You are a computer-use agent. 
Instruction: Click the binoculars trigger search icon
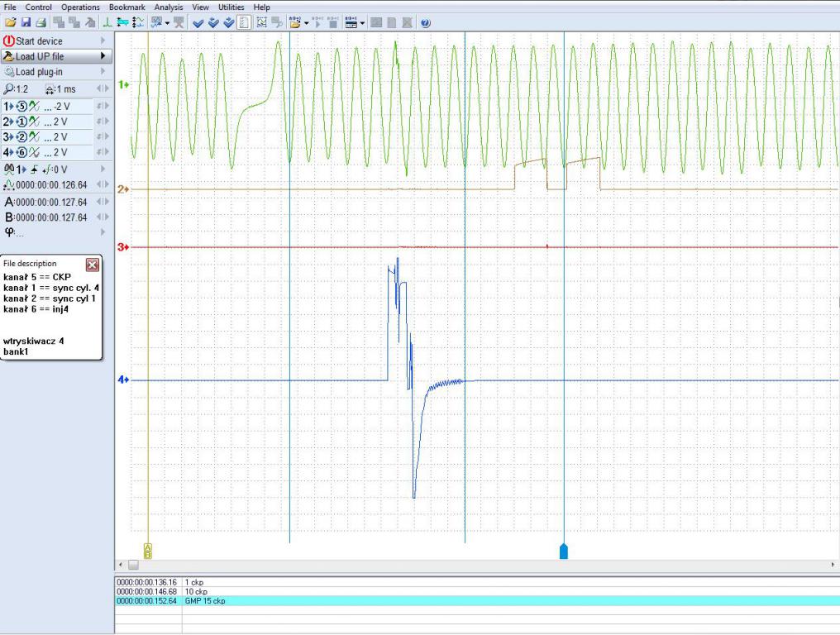[9, 168]
